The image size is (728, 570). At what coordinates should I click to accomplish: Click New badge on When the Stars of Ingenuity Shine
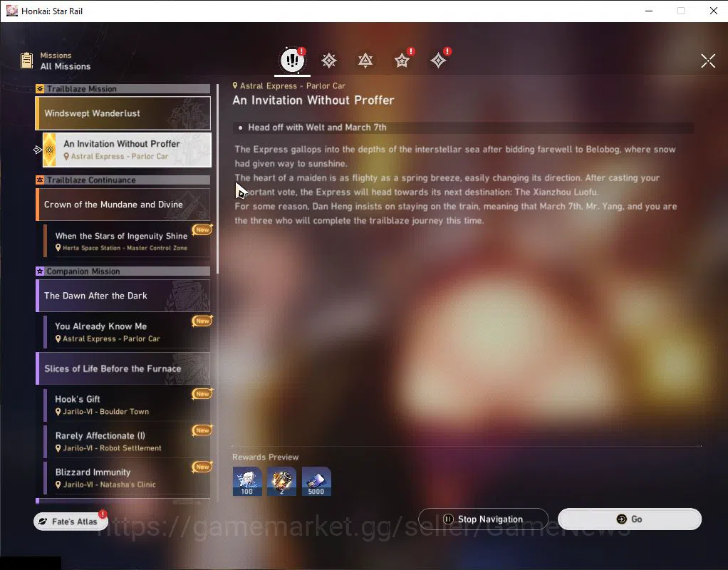click(202, 230)
